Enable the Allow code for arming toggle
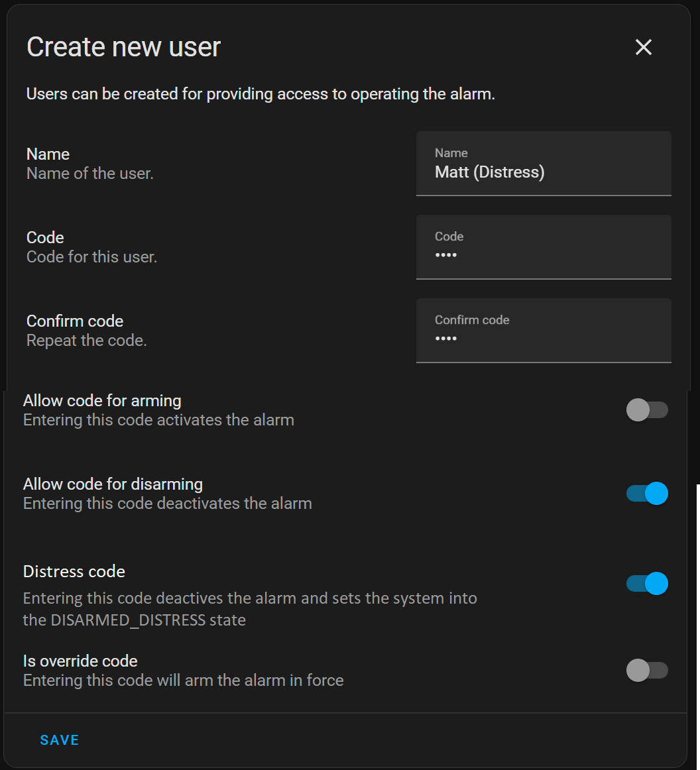Viewport: 700px width, 770px height. click(x=647, y=410)
